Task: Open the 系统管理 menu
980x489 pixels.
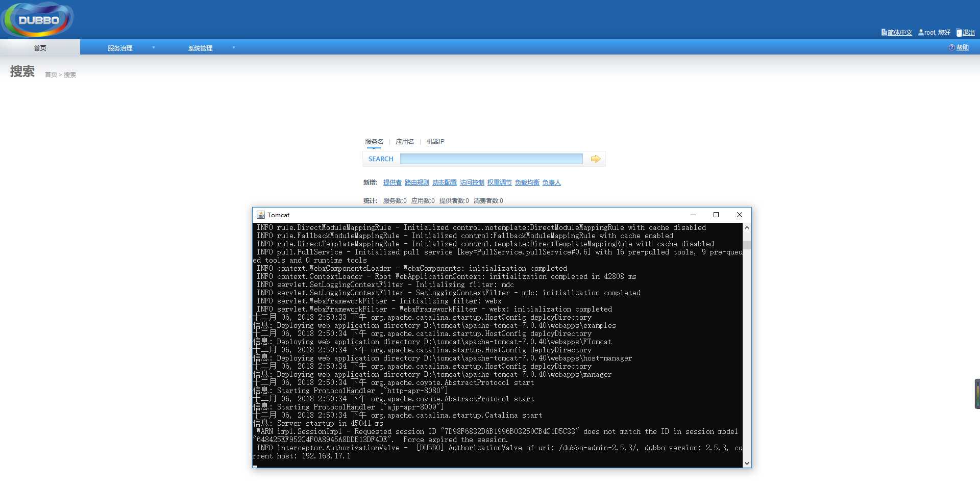Action: [200, 48]
